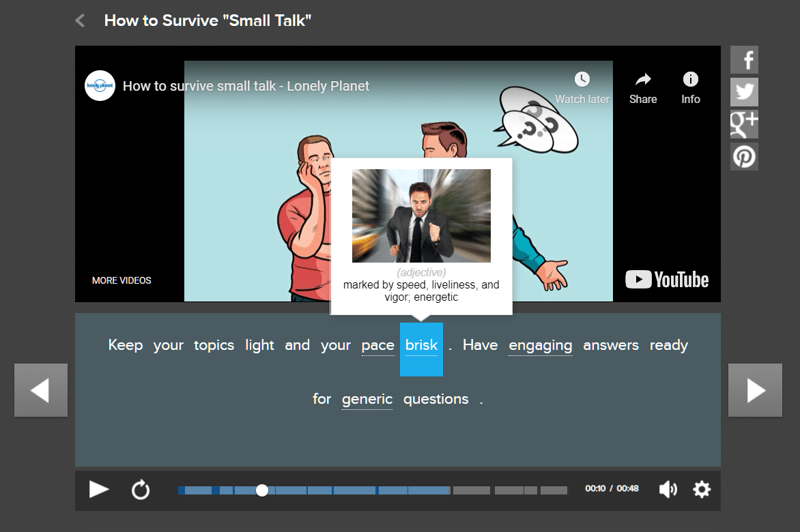
Task: Reveal the meaning of 'generic'
Action: pos(367,399)
